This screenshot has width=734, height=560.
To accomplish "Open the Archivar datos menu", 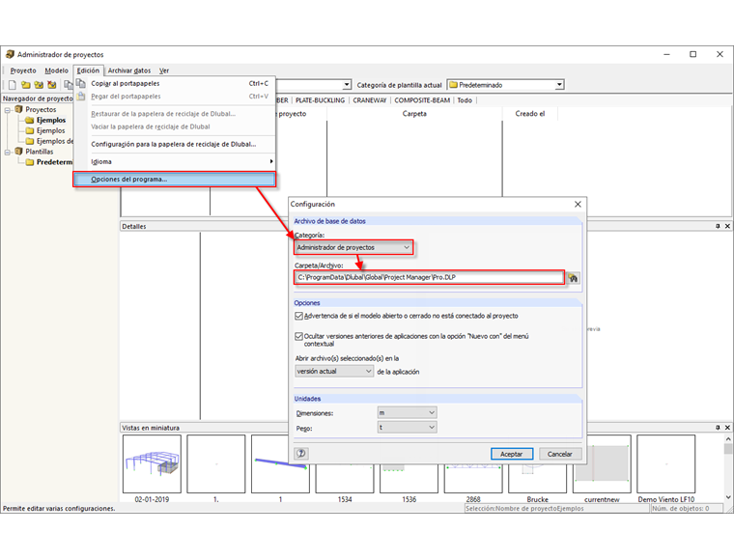I will [129, 70].
